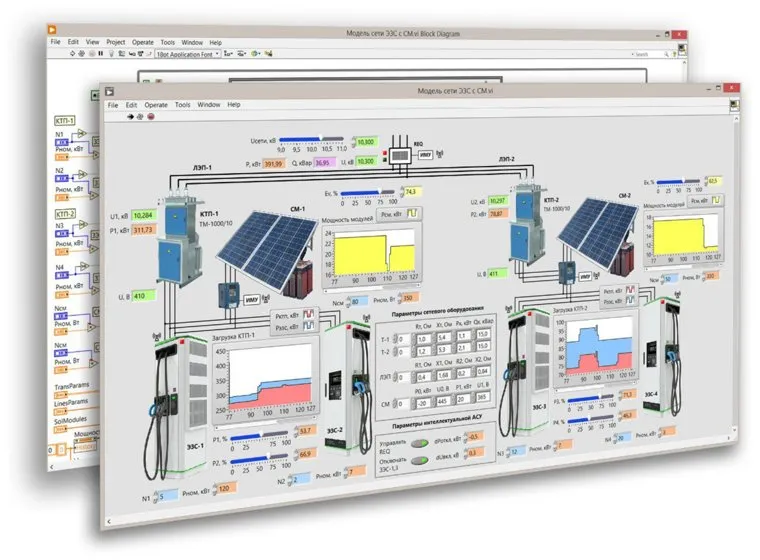Open the Project menu in Block Diagram window

117,43
